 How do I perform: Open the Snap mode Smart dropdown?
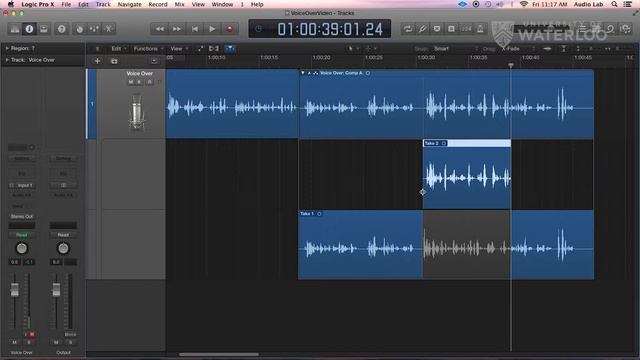(x=456, y=49)
